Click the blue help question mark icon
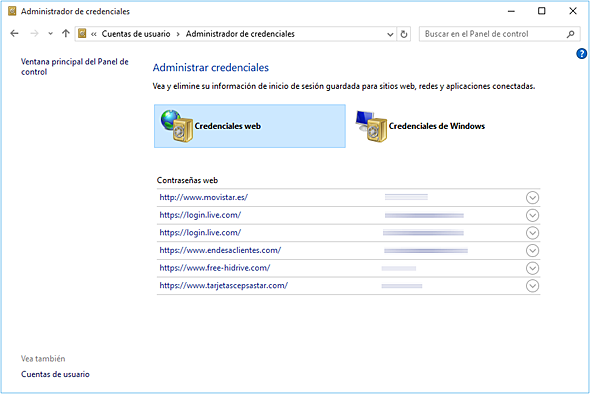Image resolution: width=590 pixels, height=394 pixels. [581, 54]
